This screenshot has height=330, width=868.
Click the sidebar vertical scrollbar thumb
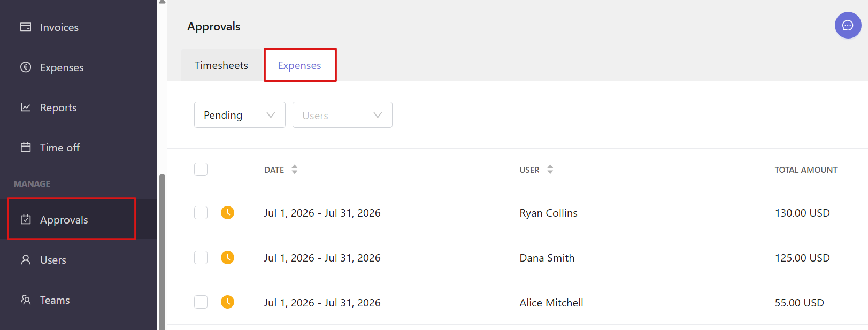point(162,251)
